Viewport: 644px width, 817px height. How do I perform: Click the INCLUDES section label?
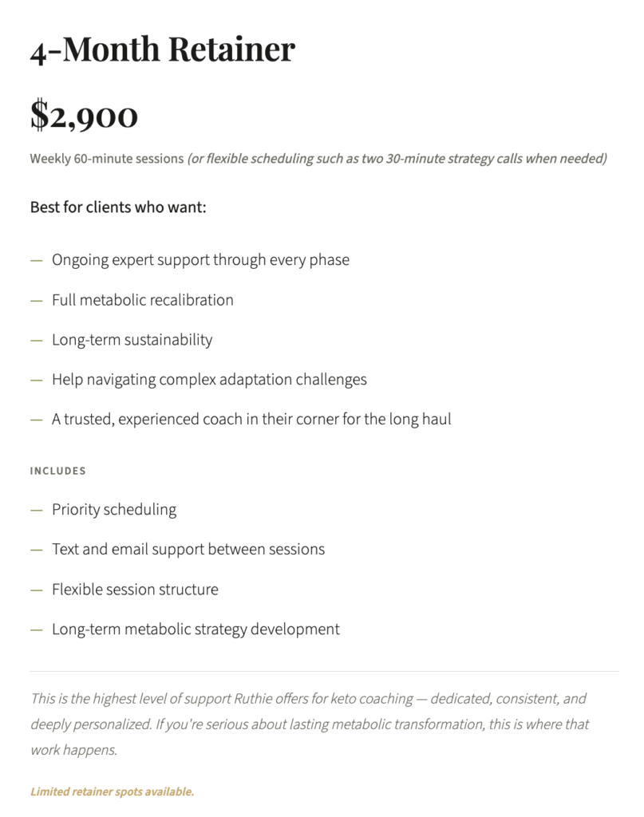point(57,471)
